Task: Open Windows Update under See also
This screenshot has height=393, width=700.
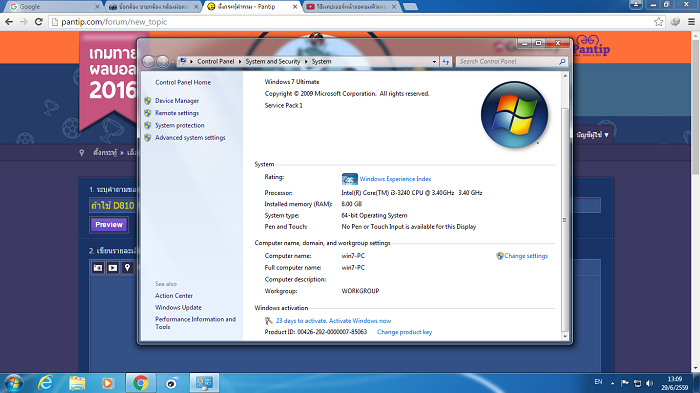Action: pyautogui.click(x=178, y=307)
